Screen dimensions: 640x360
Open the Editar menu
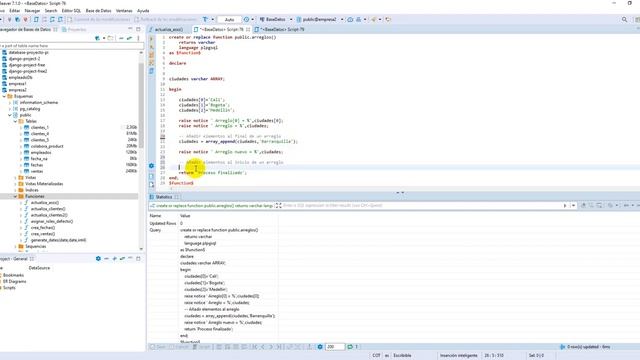click(x=15, y=11)
